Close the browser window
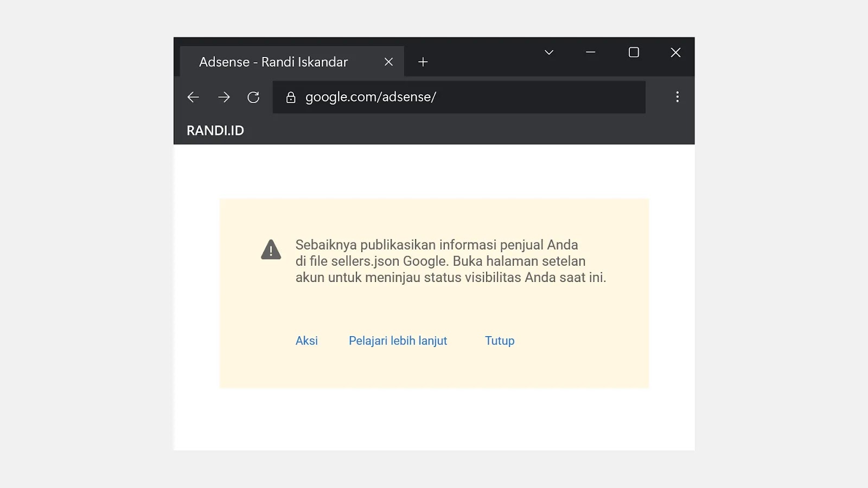 (675, 52)
